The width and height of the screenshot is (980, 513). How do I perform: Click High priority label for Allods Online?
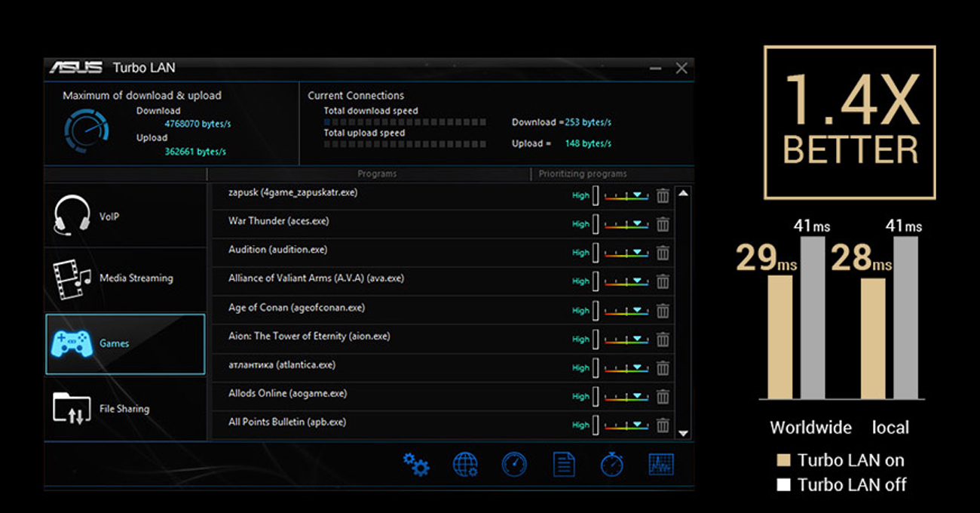[x=580, y=396]
